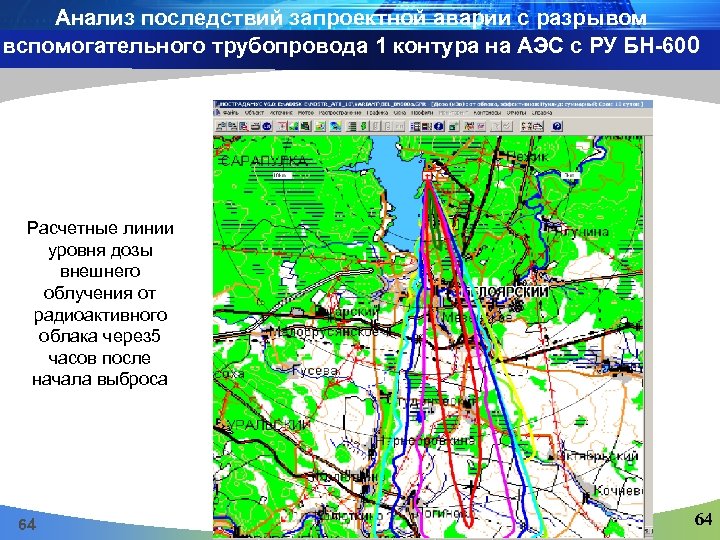Click the red cross release source on map
The height and width of the screenshot is (540, 720).
428,176
